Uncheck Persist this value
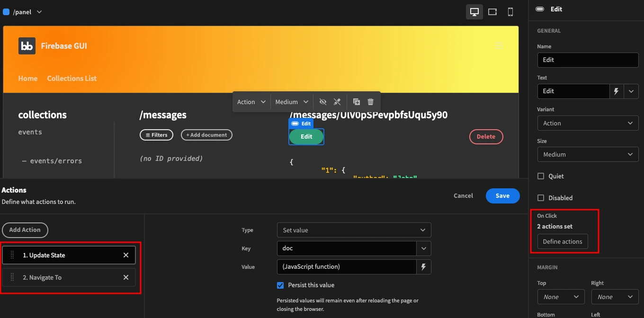This screenshot has height=318, width=644. point(280,285)
